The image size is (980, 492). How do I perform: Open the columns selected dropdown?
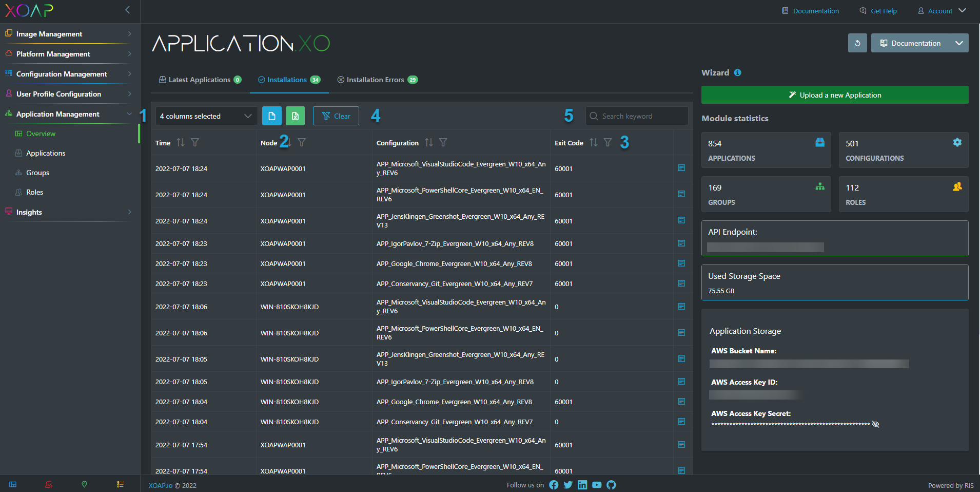coord(206,116)
